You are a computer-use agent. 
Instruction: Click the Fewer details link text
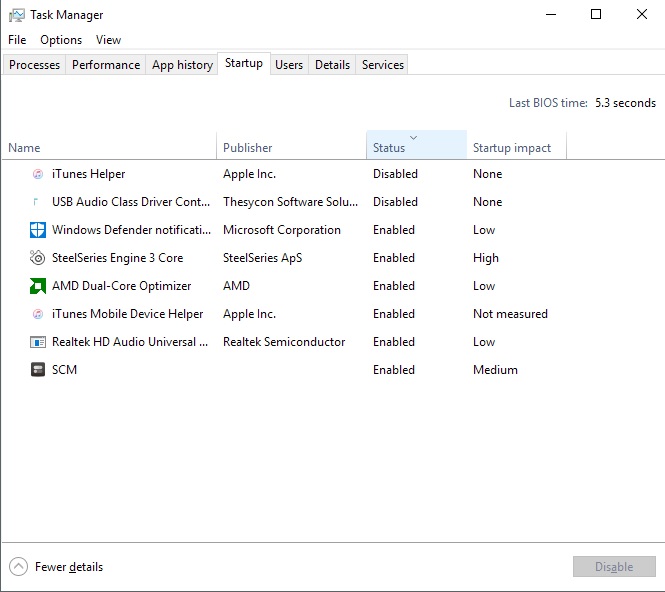click(x=69, y=567)
